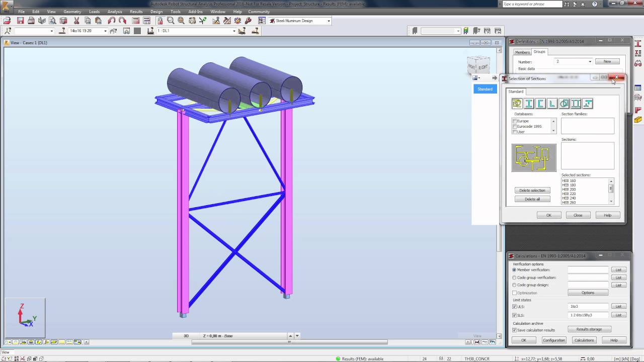The width and height of the screenshot is (644, 362).
Task: Expand the up arrow beside the Z = 0,00 m level
Action: (290, 336)
